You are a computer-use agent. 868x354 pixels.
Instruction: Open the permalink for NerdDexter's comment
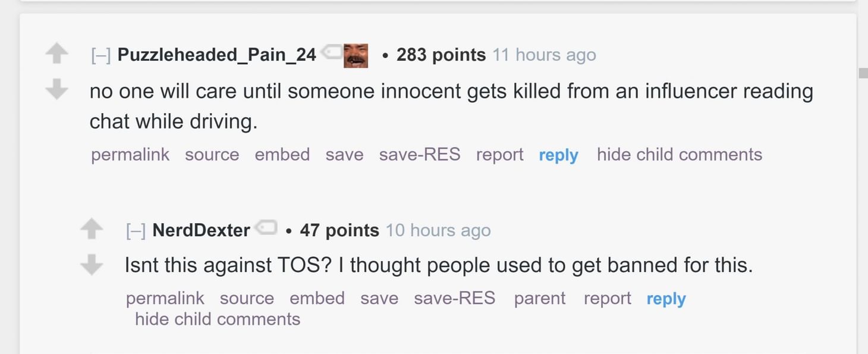coord(165,298)
